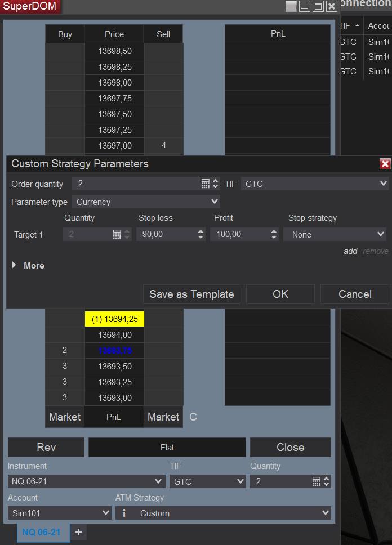Viewport: 392px width, 545px height.
Task: Click PnL column header on right
Action: tap(278, 34)
